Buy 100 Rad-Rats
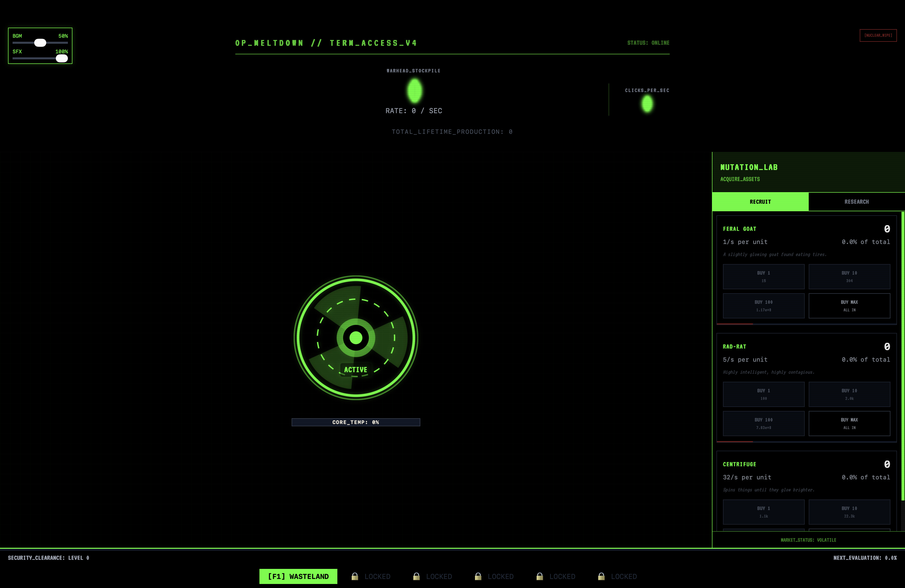This screenshot has height=588, width=905. tap(763, 423)
